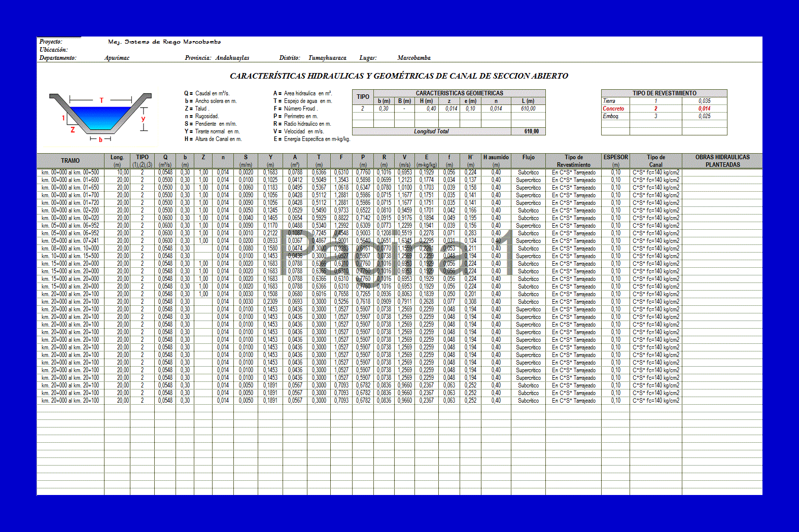The image size is (799, 532).
Task: Click the 0,025 roughness value
Action: [x=704, y=116]
